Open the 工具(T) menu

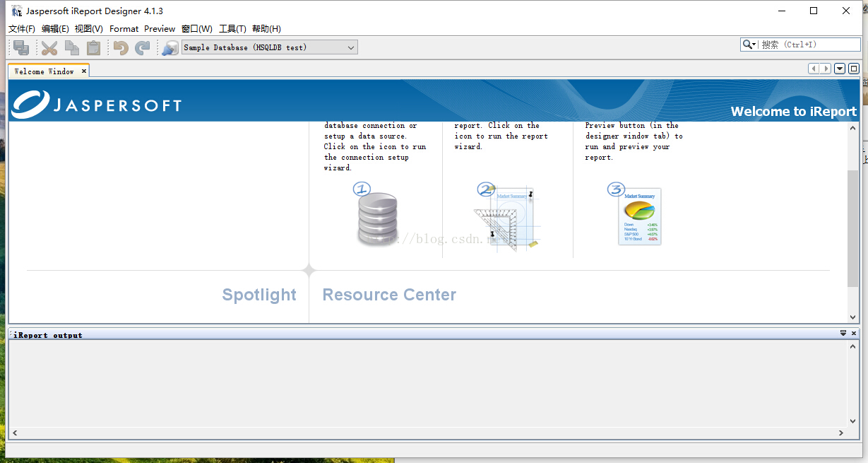tap(233, 29)
